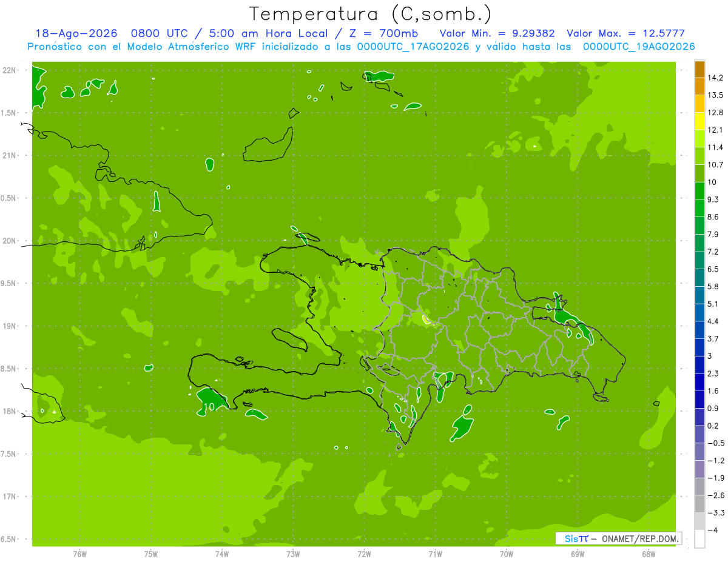
Task: Click the '17N' latitude axis label
Action: pyautogui.click(x=9, y=497)
